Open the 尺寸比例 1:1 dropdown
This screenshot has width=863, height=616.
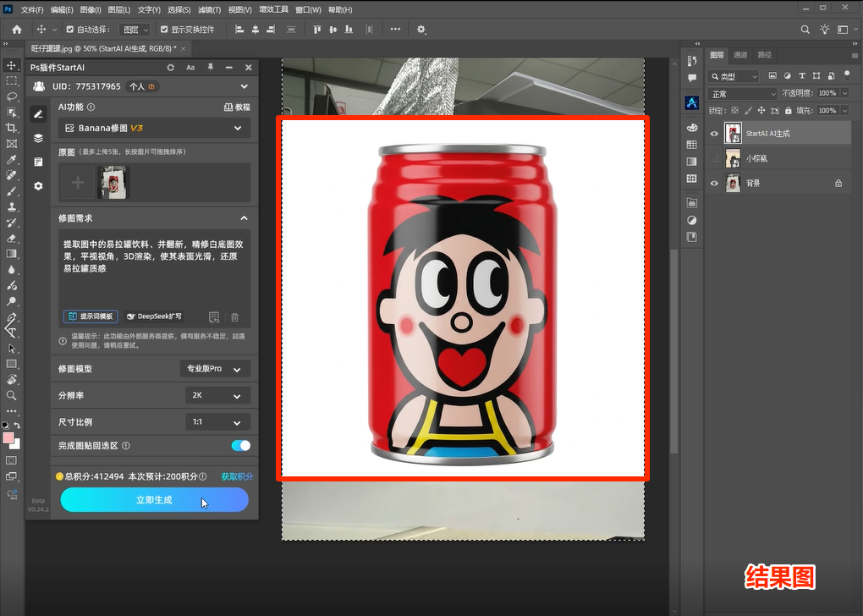(218, 422)
